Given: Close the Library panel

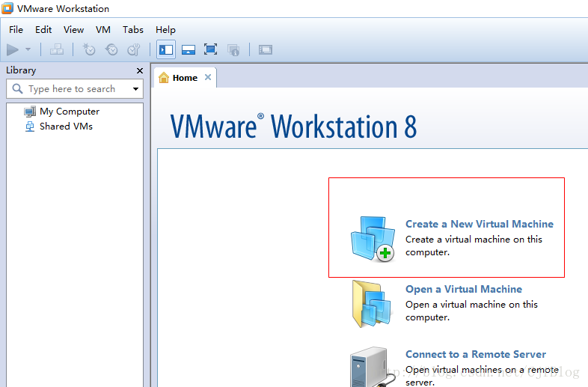Looking at the screenshot, I should 140,70.
